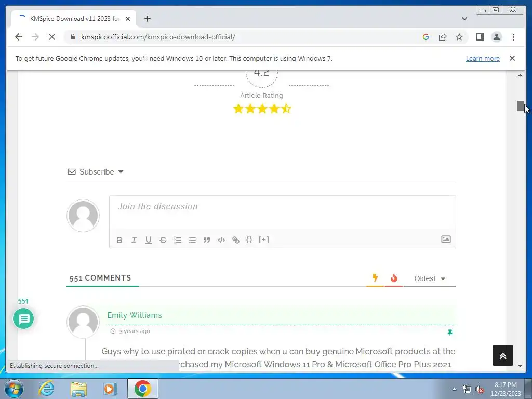Click scrollbar down arrow

(520, 366)
